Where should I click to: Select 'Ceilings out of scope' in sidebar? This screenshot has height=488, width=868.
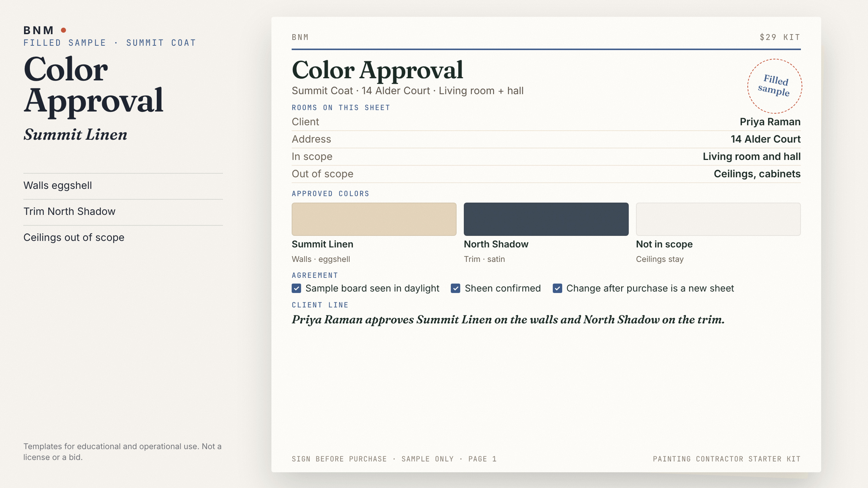(74, 237)
